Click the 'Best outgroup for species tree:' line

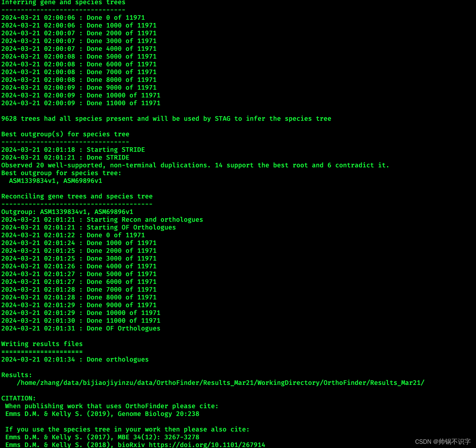click(x=61, y=173)
